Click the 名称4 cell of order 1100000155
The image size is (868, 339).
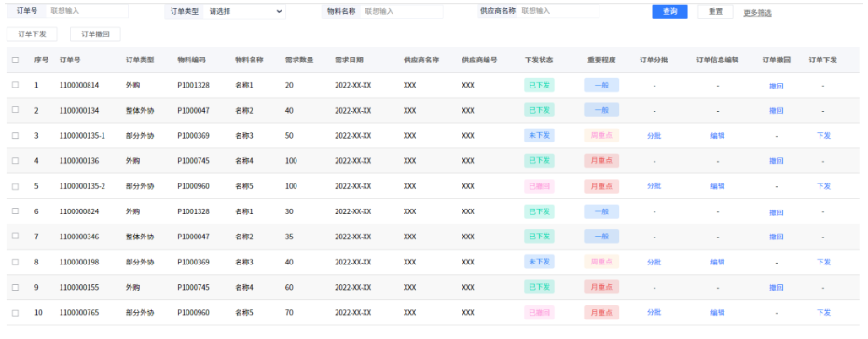click(244, 288)
